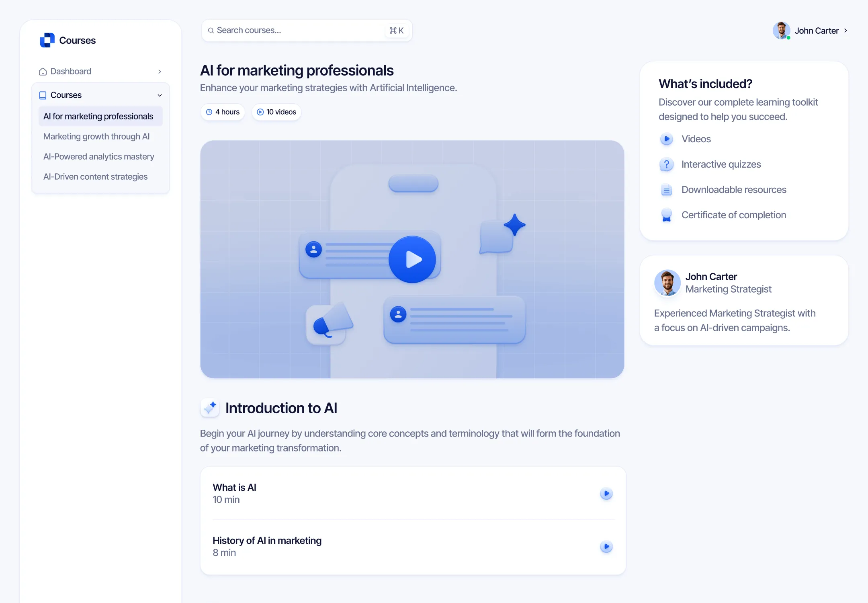Play the 'What is AI' lesson
868x603 pixels.
pos(606,493)
